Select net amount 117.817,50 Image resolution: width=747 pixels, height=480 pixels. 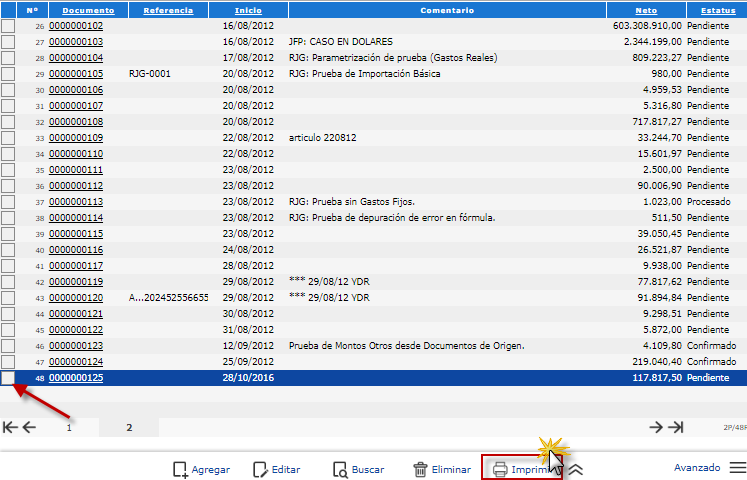657,378
